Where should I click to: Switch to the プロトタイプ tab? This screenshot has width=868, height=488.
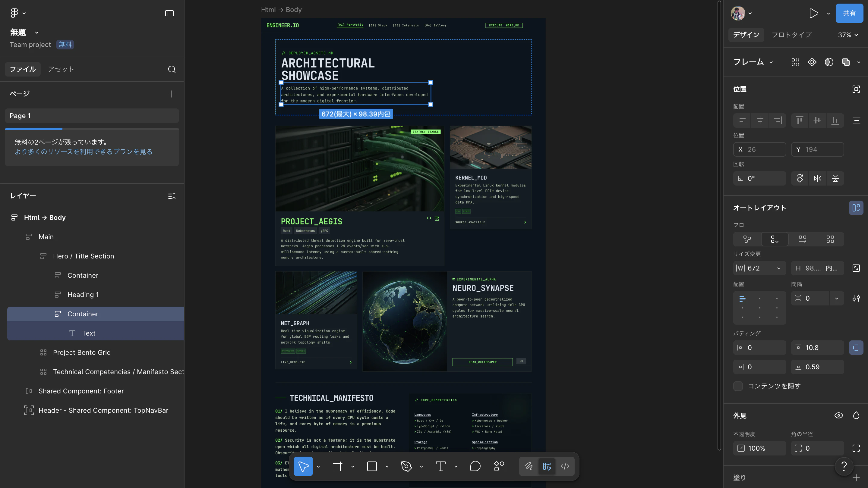point(792,35)
